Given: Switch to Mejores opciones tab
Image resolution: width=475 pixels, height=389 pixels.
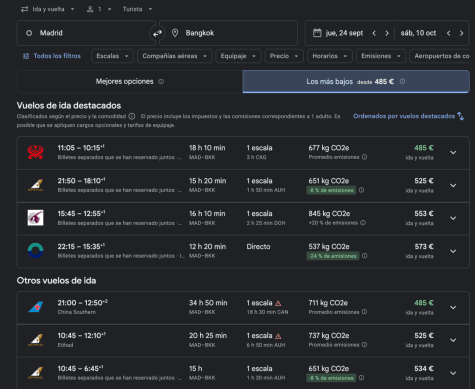Looking at the screenshot, I should click(130, 81).
